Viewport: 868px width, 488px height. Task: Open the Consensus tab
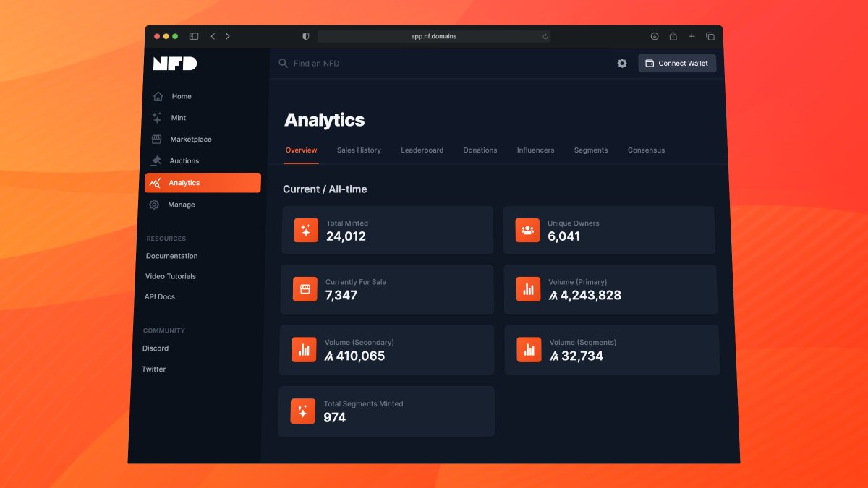click(647, 150)
